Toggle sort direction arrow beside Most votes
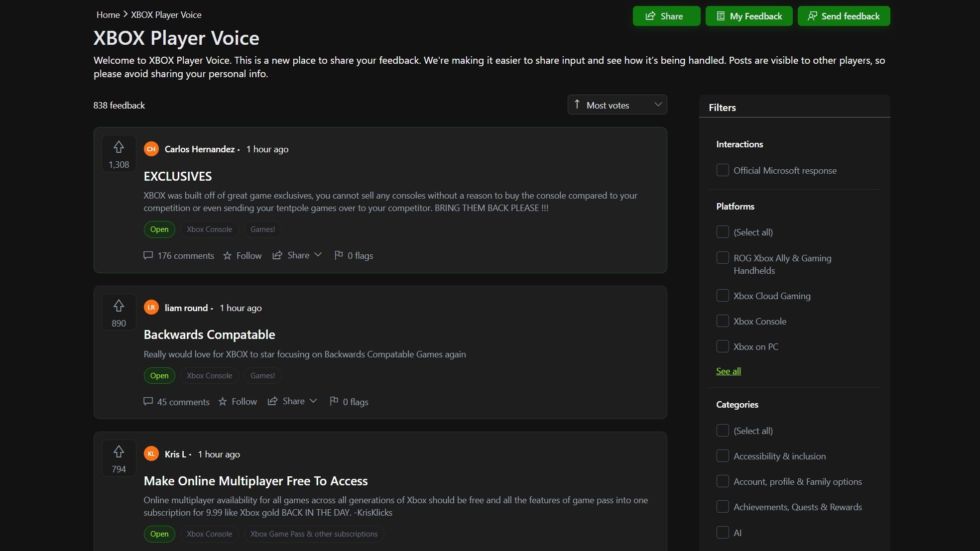The height and width of the screenshot is (551, 980). pyautogui.click(x=577, y=104)
